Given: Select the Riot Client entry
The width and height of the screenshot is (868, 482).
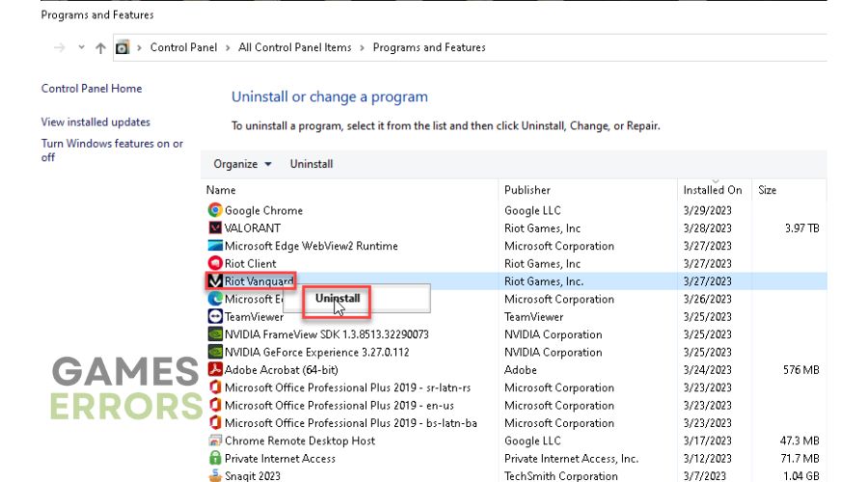Looking at the screenshot, I should 250,263.
